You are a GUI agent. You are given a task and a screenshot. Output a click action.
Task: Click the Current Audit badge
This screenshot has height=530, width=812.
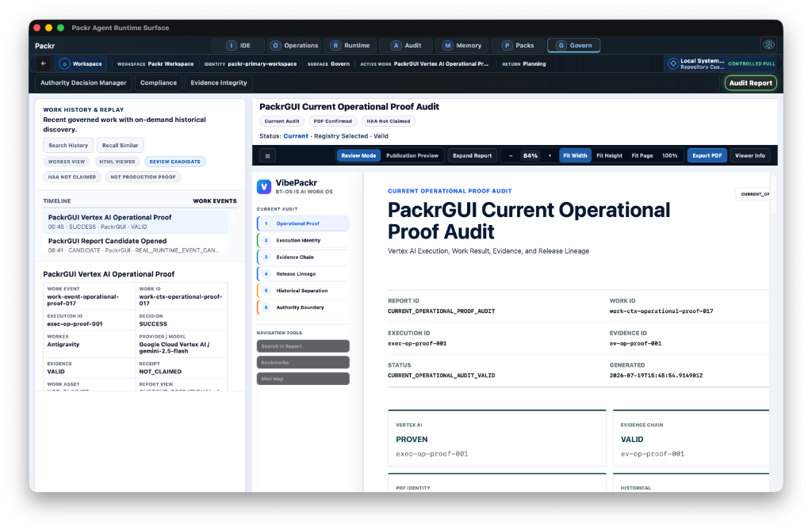click(282, 121)
